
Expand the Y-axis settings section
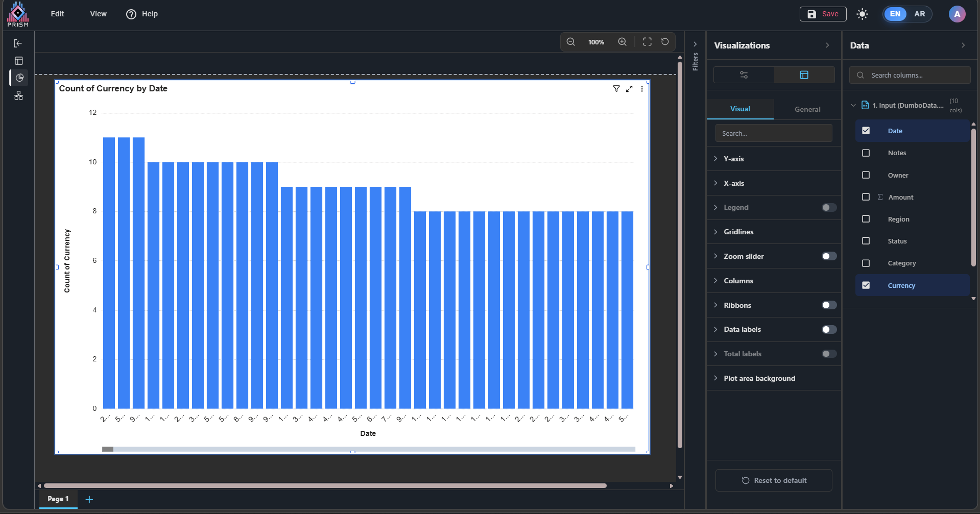coord(733,159)
